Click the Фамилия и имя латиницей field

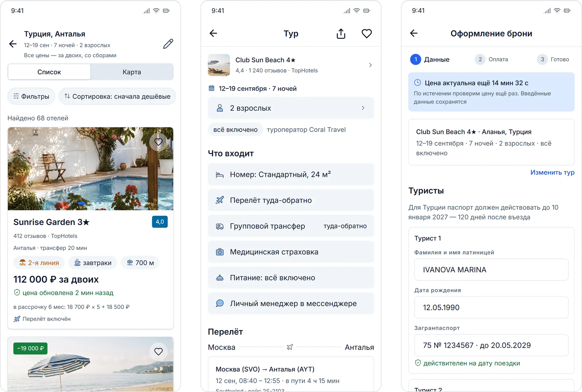(491, 270)
